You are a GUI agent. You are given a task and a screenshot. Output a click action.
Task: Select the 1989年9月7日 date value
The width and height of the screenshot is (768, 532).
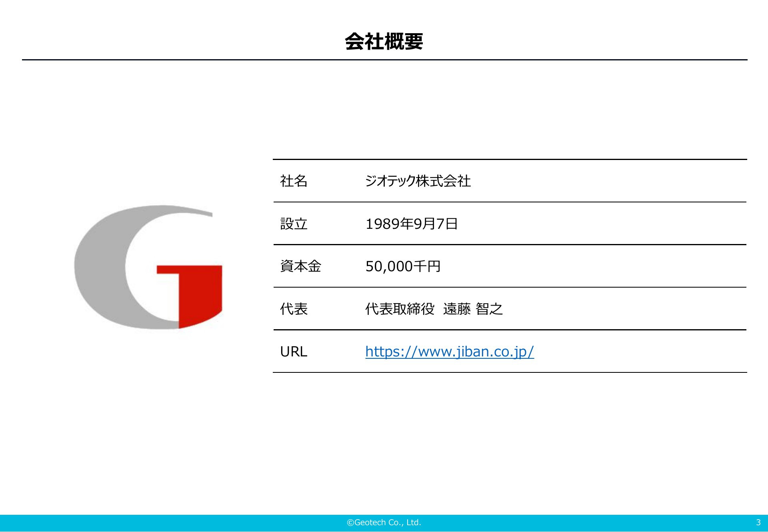coord(412,224)
